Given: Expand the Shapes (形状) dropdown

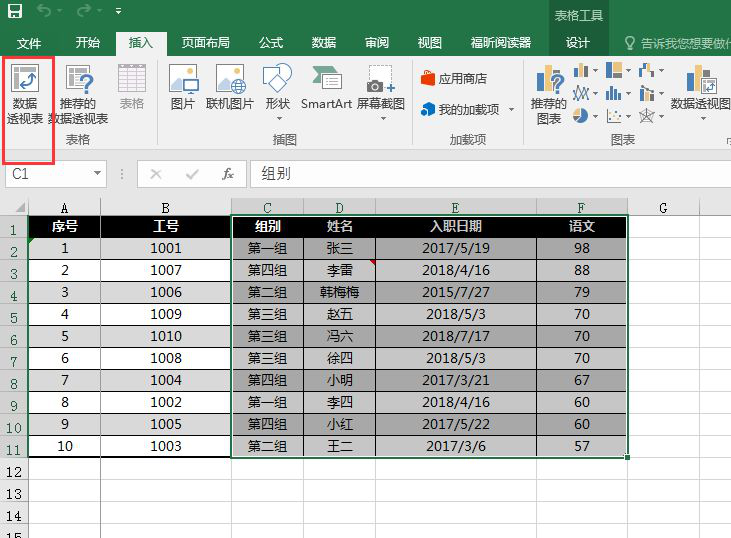Looking at the screenshot, I should coord(277,118).
